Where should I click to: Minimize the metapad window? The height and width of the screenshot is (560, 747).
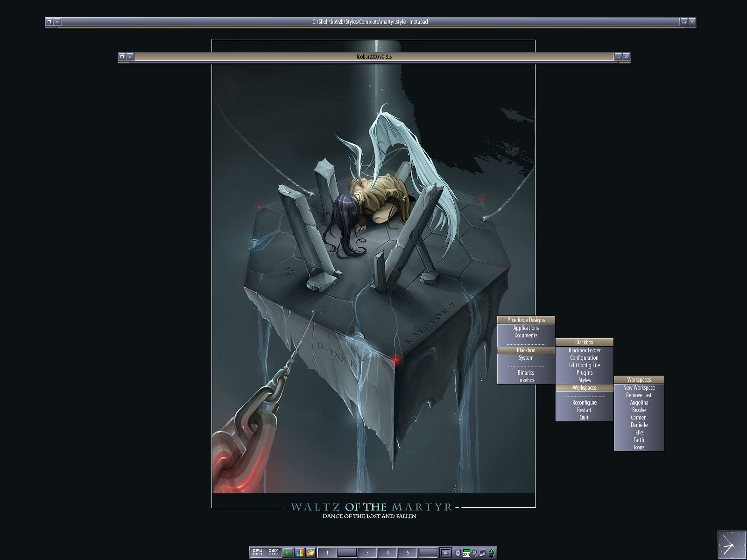coord(684,21)
